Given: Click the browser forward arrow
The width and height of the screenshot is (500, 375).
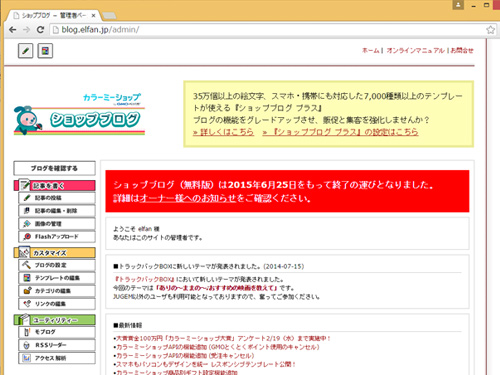Looking at the screenshot, I should click(x=26, y=30).
